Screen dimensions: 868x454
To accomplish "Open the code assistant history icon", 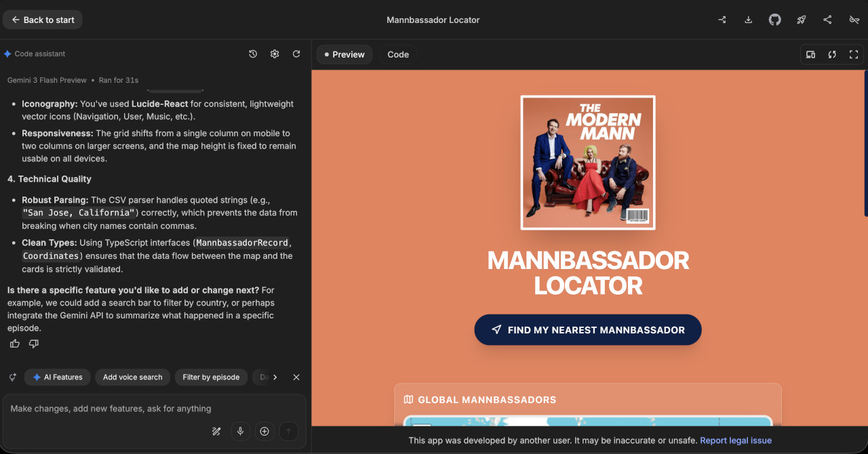I will tap(253, 54).
